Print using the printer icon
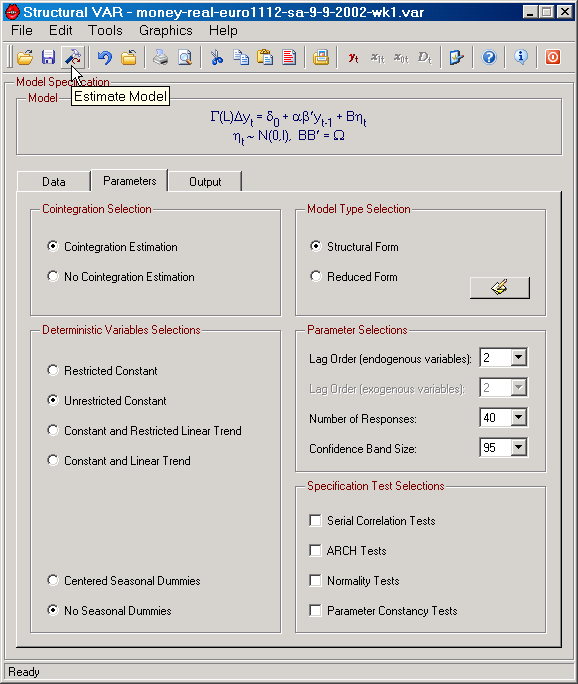 point(161,57)
